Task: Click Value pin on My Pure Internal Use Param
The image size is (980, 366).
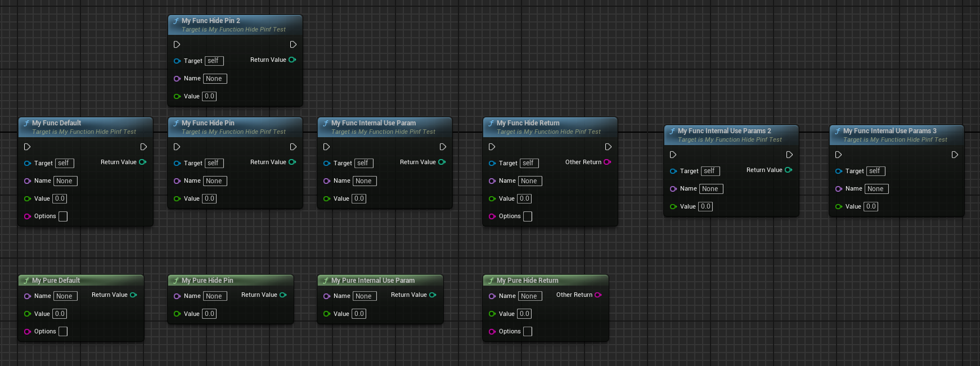Action: click(327, 314)
